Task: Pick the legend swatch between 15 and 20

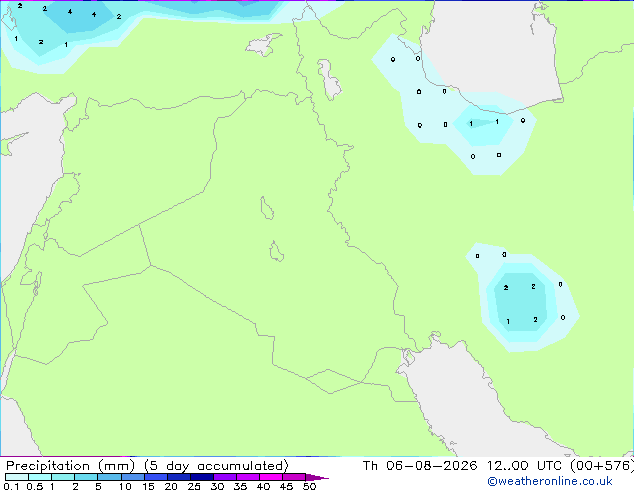Action: (x=156, y=477)
